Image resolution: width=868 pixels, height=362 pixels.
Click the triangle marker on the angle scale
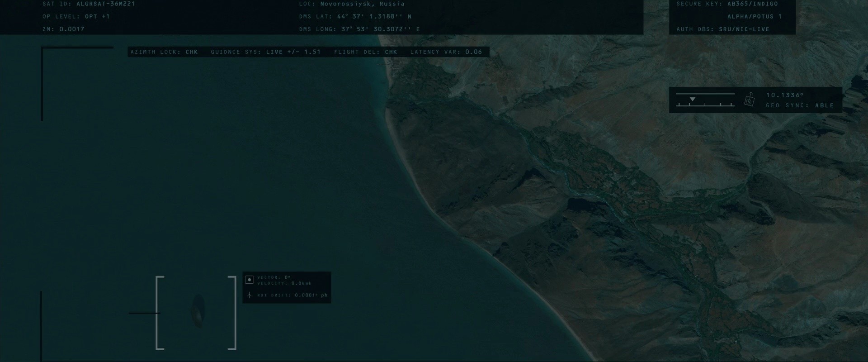tap(692, 99)
